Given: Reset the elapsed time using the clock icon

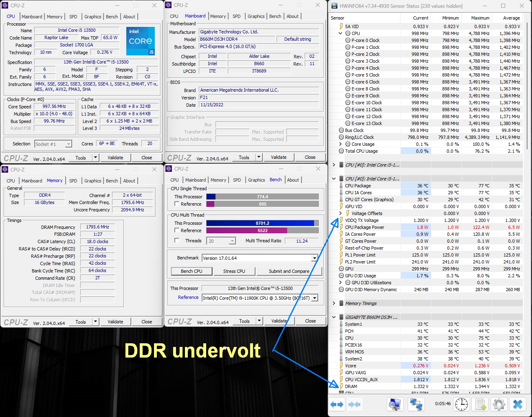Looking at the screenshot, I should 461,404.
